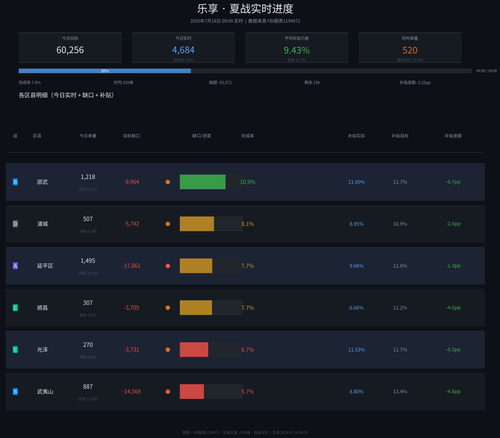This screenshot has height=438, width=500.
Task: Click the subsidy actual 11.53%
Action: (356, 350)
